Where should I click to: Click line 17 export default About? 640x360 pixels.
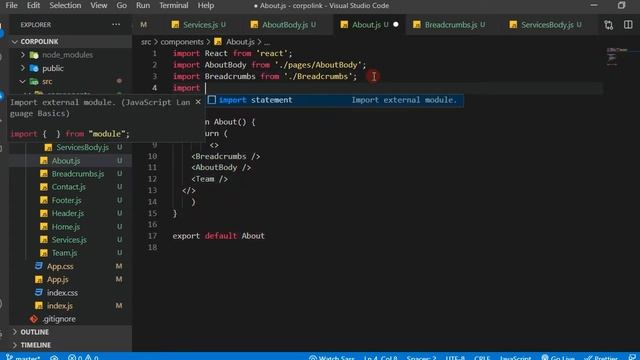coord(218,236)
